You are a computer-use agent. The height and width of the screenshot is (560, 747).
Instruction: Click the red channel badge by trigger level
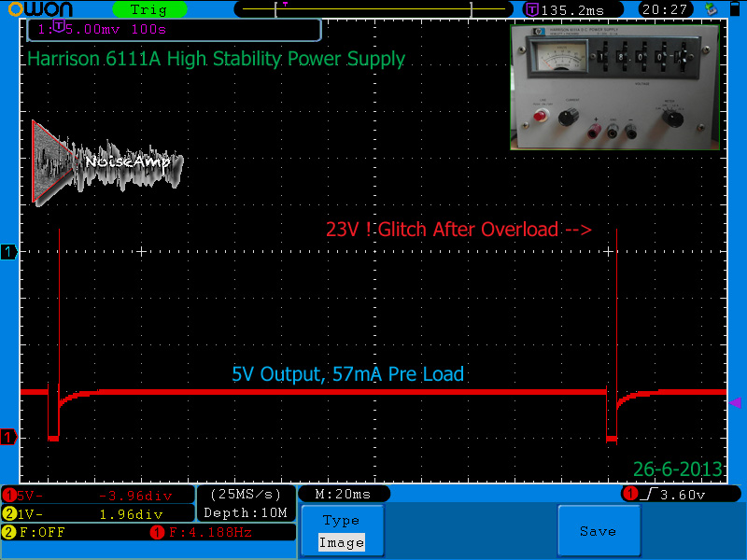click(x=631, y=494)
